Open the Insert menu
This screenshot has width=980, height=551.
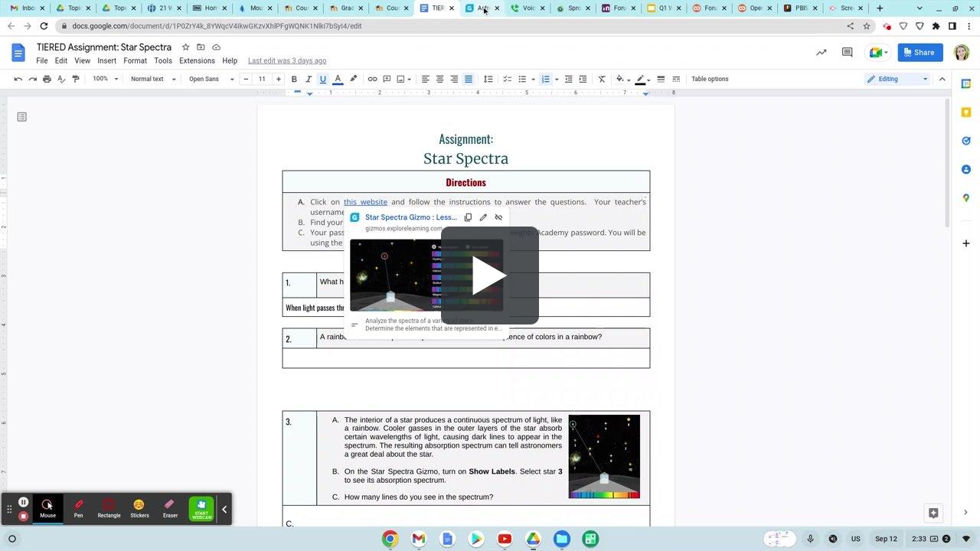106,60
